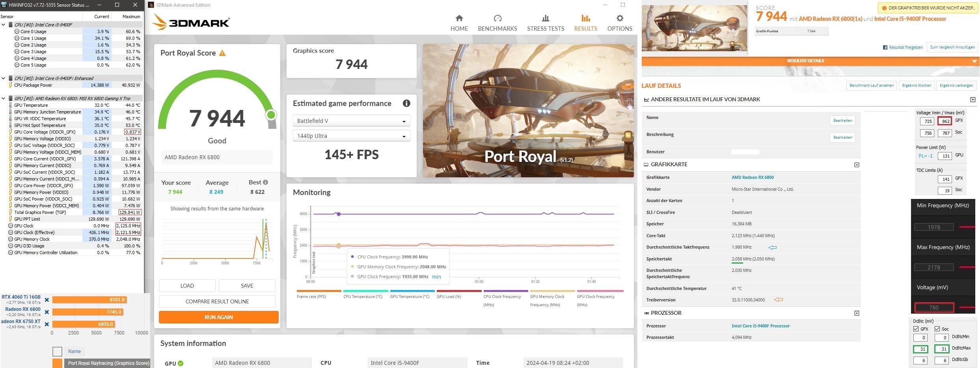This screenshot has height=368, width=980.
Task: Collapse the i5-9400F Enhanced sensor group
Action: coord(4,78)
